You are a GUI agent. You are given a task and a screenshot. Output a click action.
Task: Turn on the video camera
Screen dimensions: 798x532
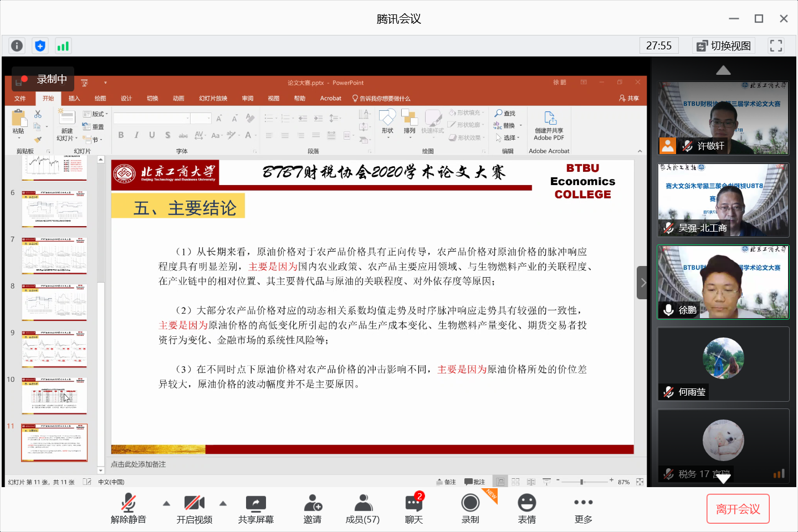pos(194,508)
